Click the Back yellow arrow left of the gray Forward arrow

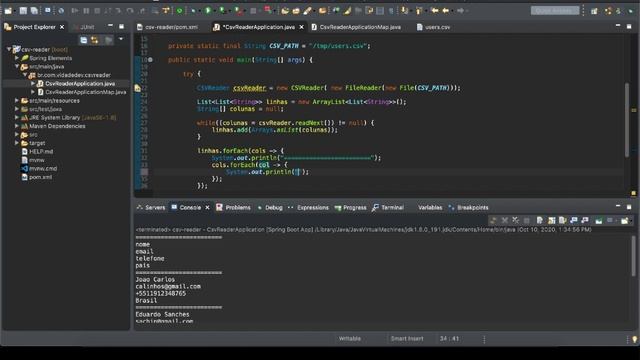[x=446, y=11]
